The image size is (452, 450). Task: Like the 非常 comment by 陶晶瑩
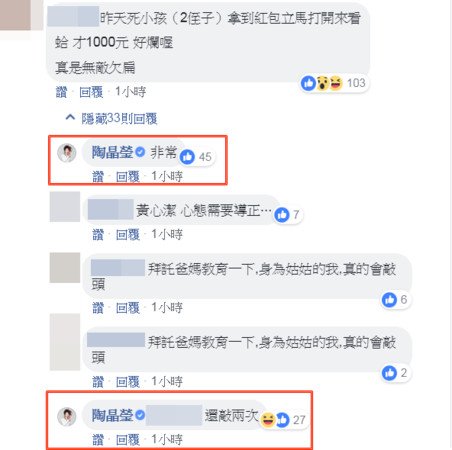point(98,177)
